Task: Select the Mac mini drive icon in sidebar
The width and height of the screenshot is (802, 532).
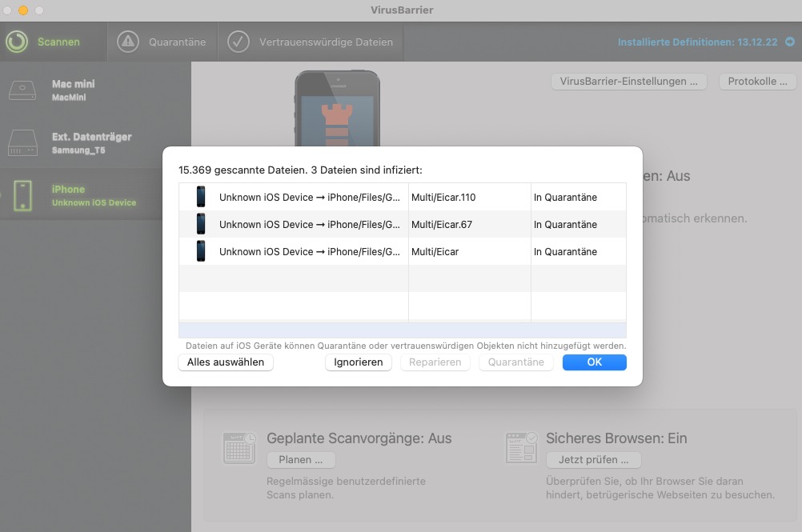Action: (22, 90)
